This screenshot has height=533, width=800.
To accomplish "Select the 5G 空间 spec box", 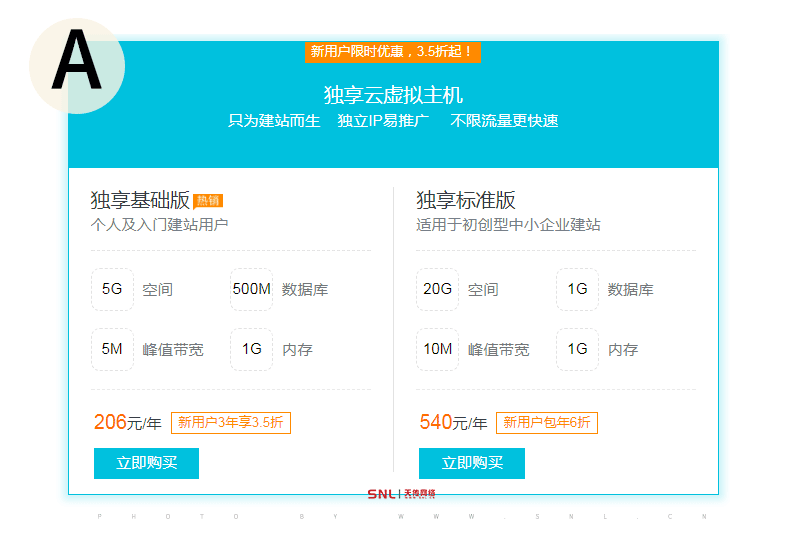I will click(x=112, y=290).
